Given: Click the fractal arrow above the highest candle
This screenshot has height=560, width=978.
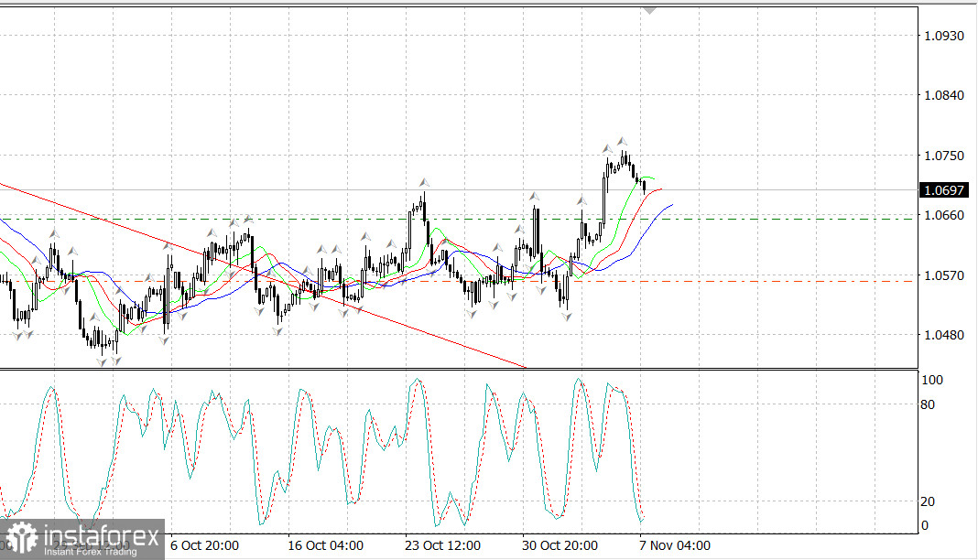Looking at the screenshot, I should [622, 141].
